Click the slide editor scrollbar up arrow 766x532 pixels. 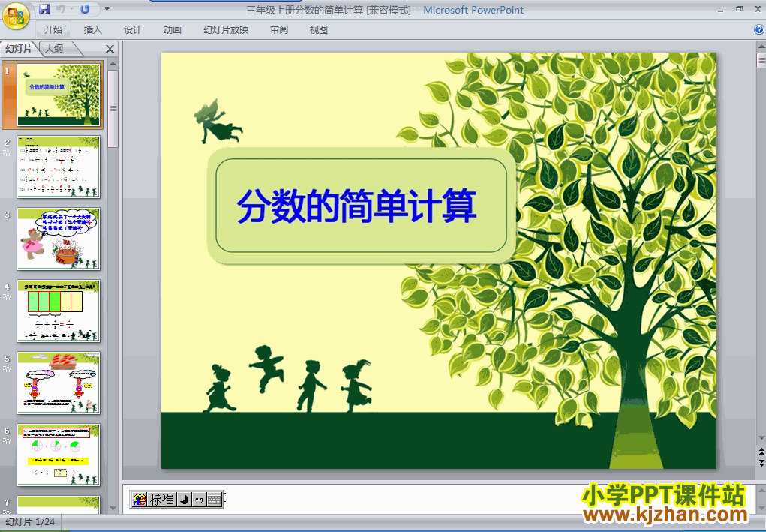[x=761, y=47]
